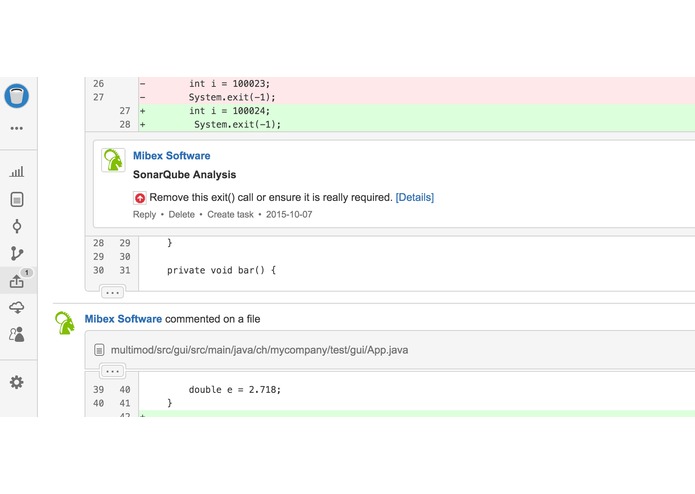This screenshot has width=695, height=494.
Task: Open the users icon in sidebar
Action: click(x=17, y=335)
